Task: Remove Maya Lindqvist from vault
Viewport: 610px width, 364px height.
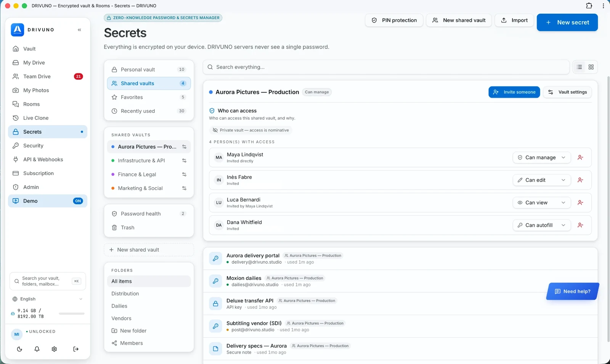Action: (580, 157)
